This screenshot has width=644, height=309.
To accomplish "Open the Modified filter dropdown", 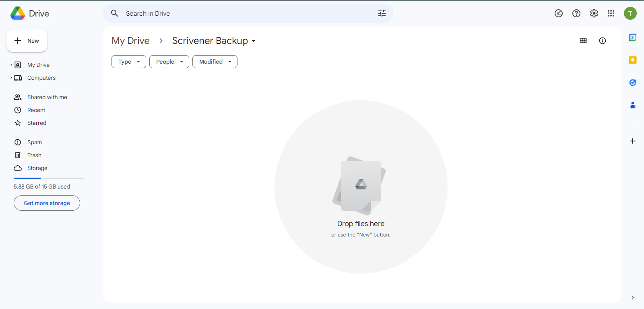I will [x=215, y=62].
